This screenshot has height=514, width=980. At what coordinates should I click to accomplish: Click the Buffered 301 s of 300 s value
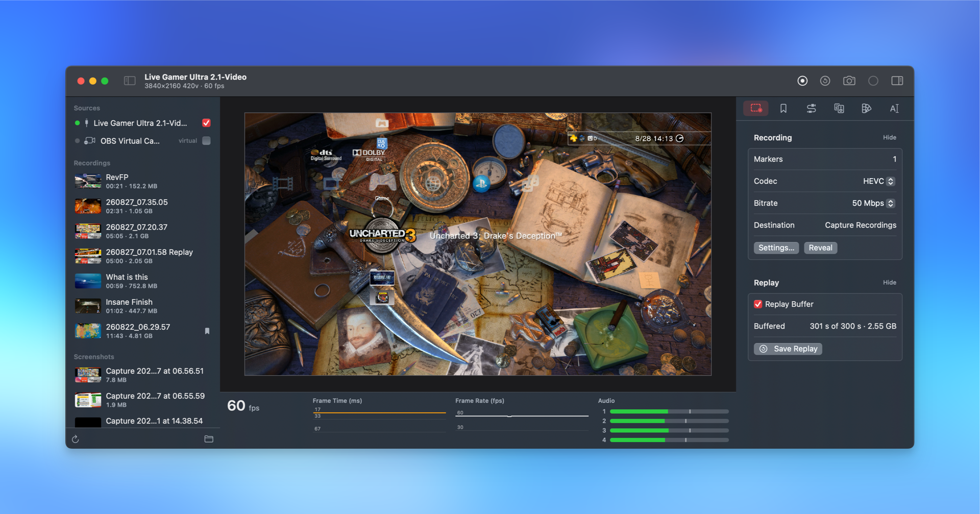[x=853, y=326]
